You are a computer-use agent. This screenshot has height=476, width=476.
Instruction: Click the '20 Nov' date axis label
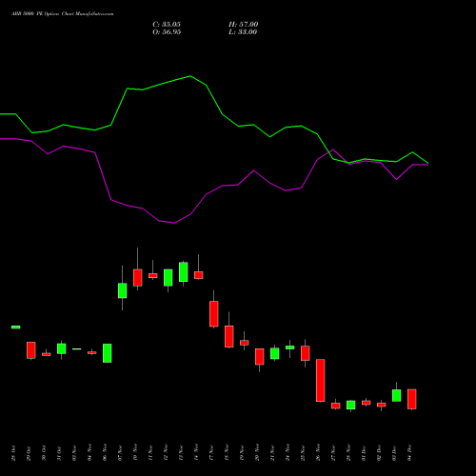pyautogui.click(x=257, y=452)
